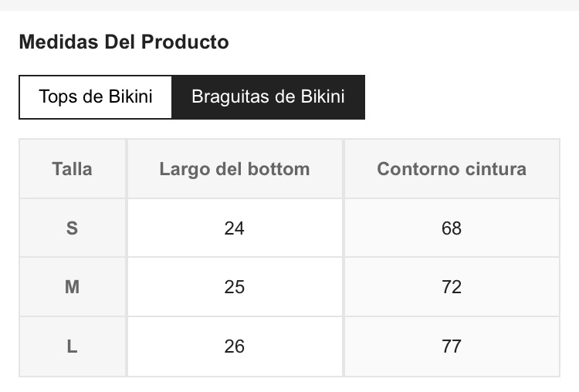Click the word Producto in the heading
The image size is (579, 392).
185,42
